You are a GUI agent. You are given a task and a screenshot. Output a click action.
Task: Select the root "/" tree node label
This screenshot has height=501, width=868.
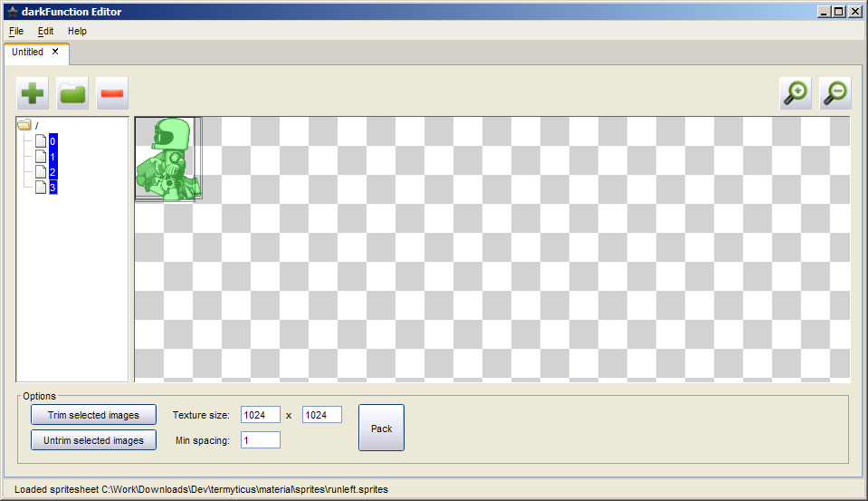coord(36,126)
